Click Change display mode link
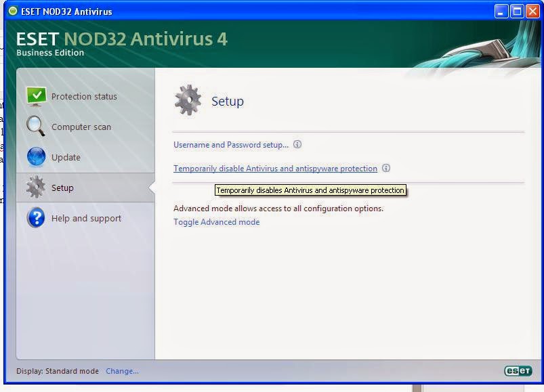This screenshot has height=392, width=544. 122,371
